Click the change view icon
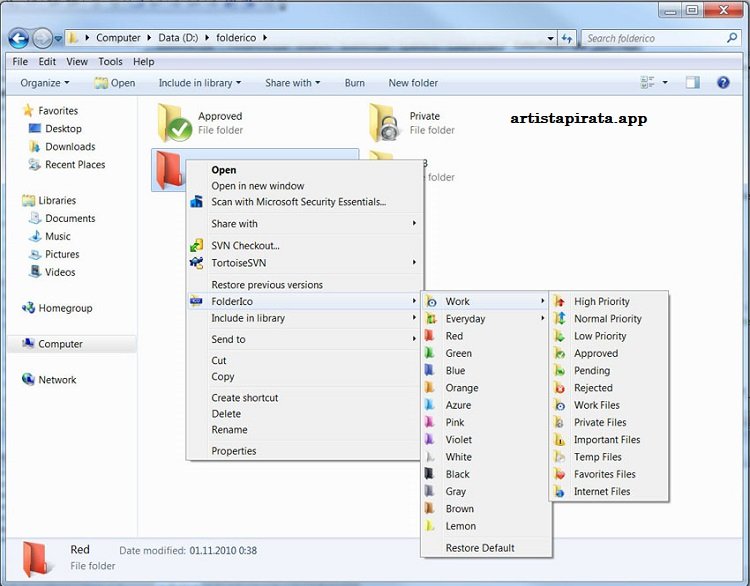 point(647,83)
